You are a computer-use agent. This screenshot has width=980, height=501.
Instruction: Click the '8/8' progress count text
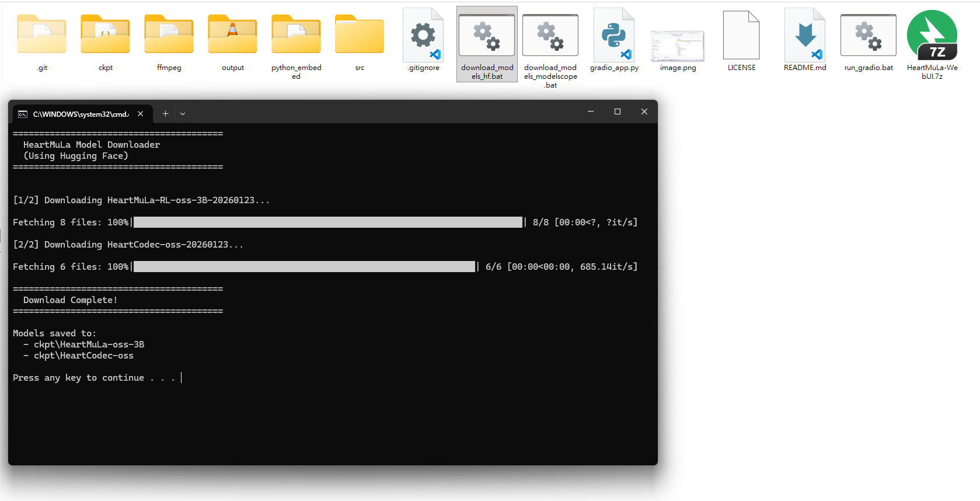click(541, 222)
